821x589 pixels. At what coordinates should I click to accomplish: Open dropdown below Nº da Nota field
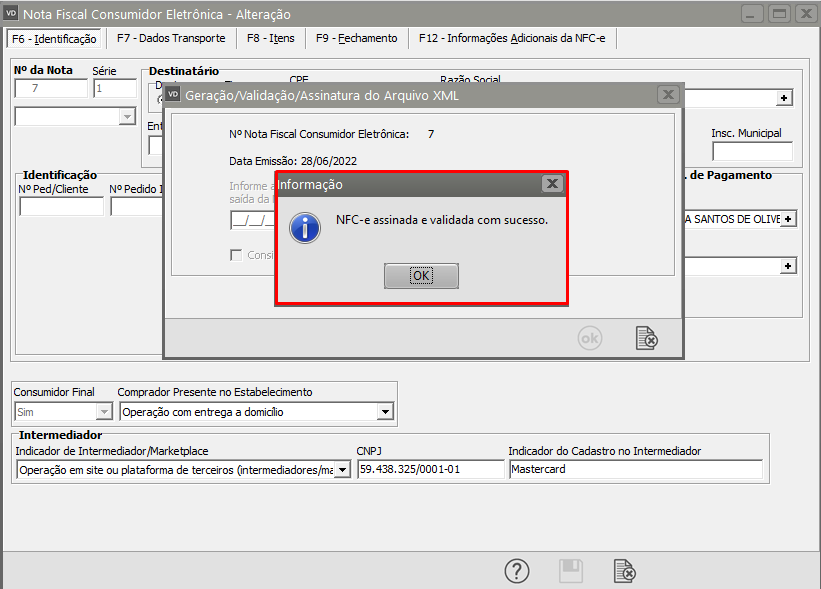127,116
